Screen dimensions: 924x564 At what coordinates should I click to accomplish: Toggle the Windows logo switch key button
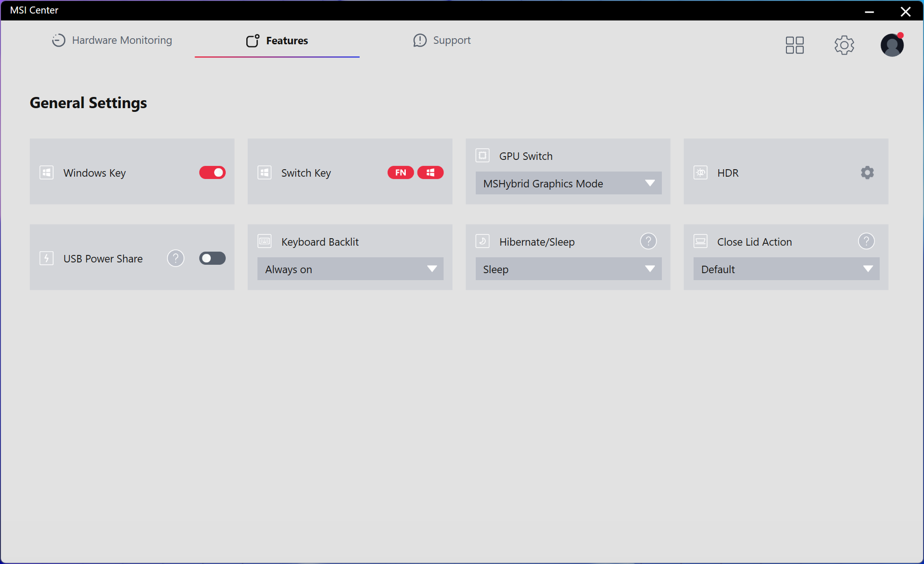click(430, 173)
